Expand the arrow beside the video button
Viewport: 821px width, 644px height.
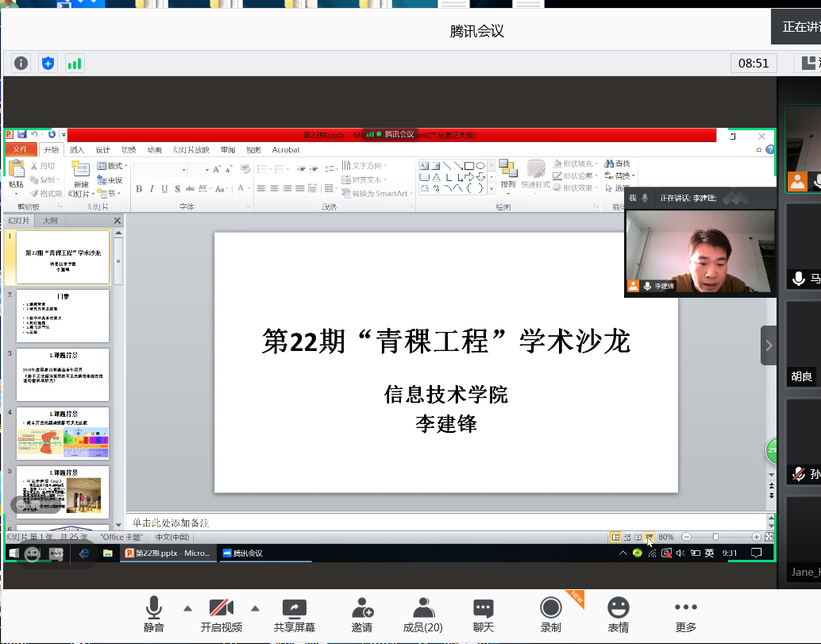pos(255,609)
